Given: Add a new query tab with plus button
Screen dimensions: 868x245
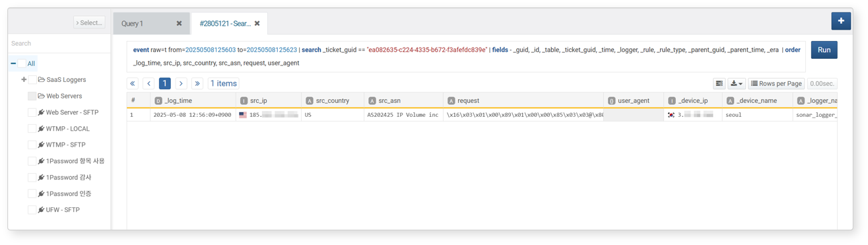Looking at the screenshot, I should tap(840, 21).
